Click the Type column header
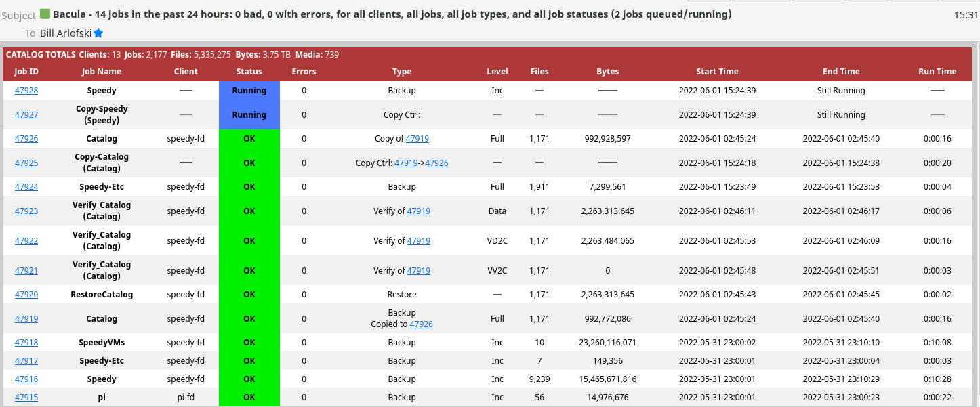Screen dimensions: 980x407 tap(402, 72)
